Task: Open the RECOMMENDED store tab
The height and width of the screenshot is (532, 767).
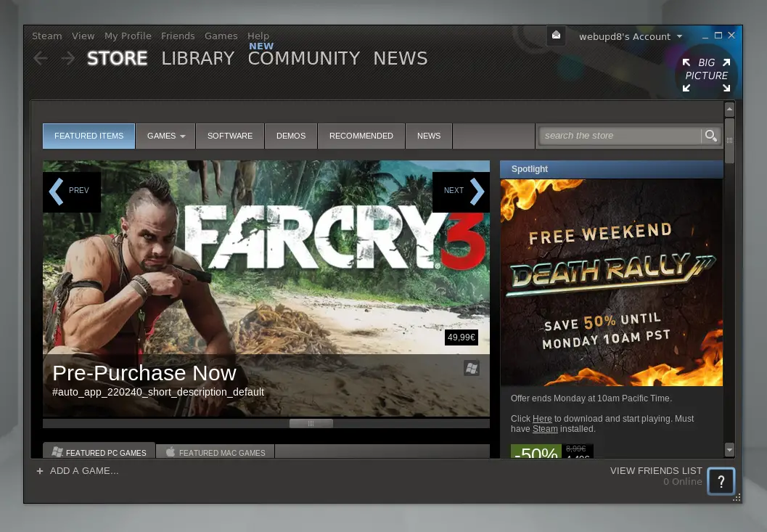Action: pos(361,136)
